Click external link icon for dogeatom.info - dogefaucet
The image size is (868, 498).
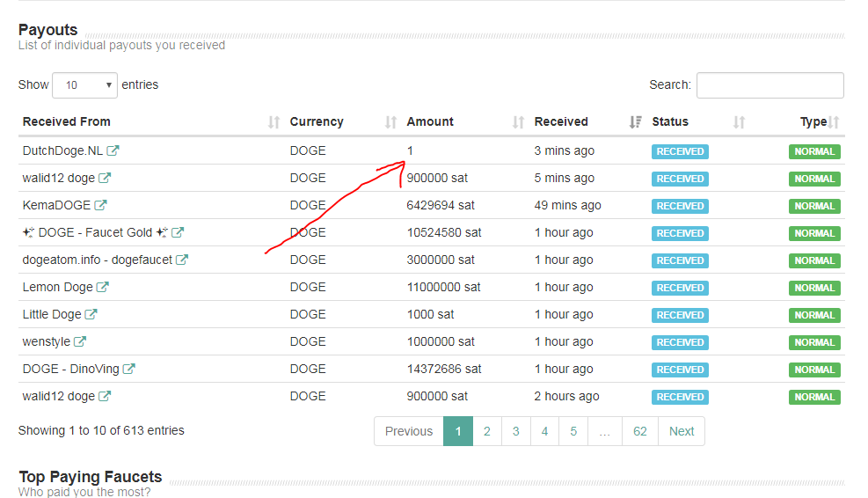[182, 260]
